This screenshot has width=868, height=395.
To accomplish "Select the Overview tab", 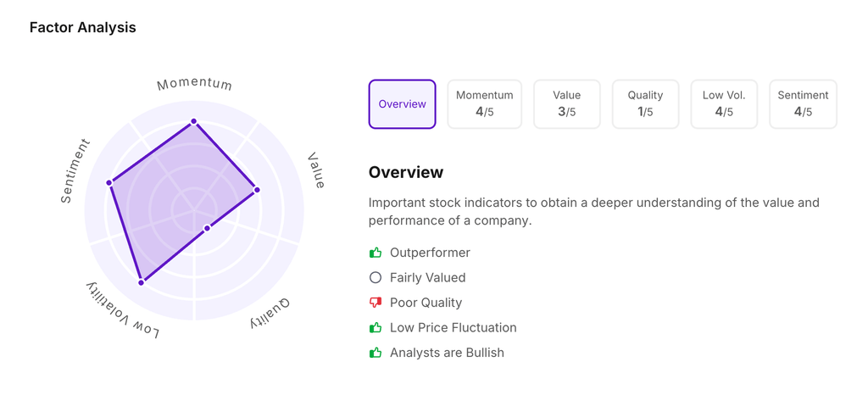I will pos(402,104).
